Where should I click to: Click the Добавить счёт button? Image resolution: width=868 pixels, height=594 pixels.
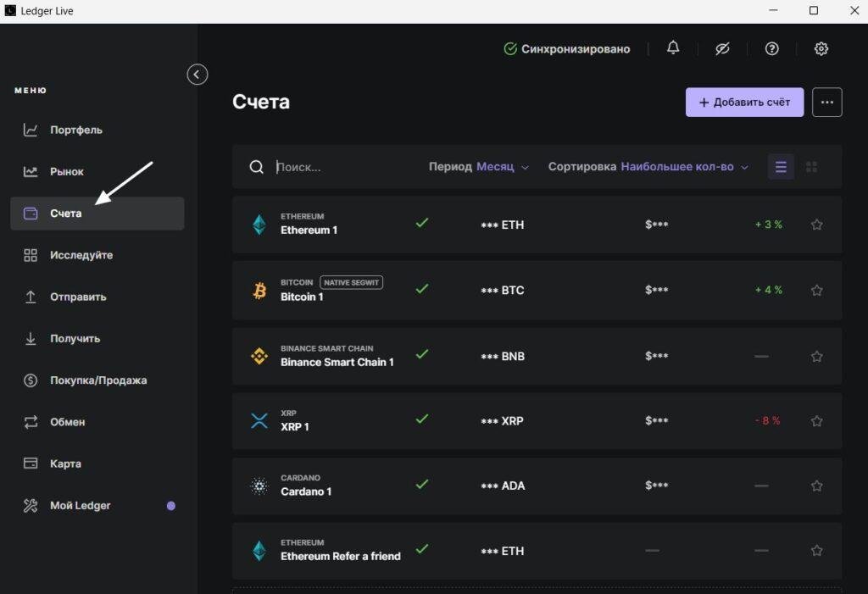[x=744, y=102]
